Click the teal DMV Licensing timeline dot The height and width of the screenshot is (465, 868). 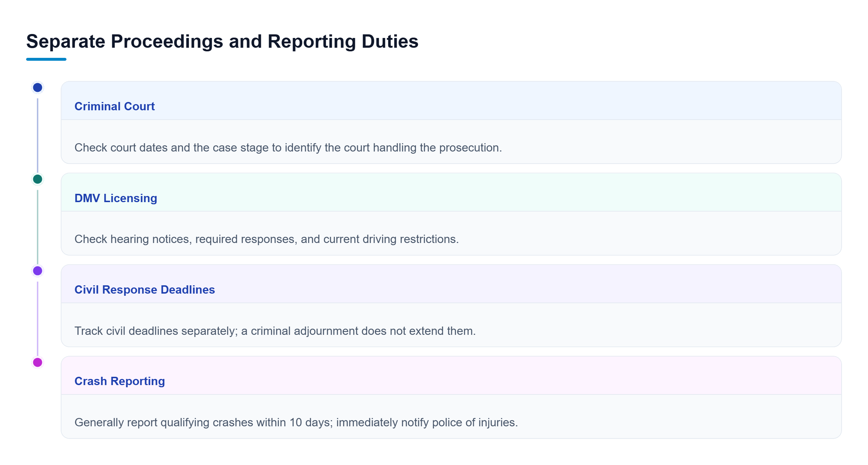(38, 179)
